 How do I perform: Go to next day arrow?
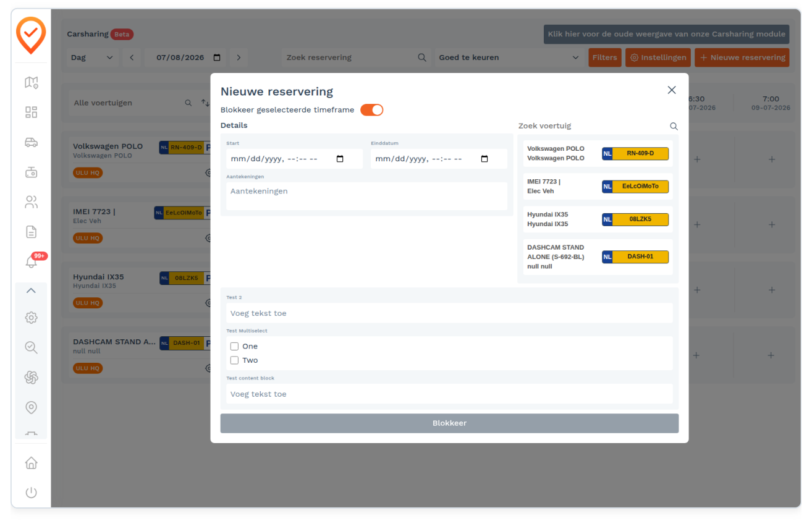tap(239, 57)
